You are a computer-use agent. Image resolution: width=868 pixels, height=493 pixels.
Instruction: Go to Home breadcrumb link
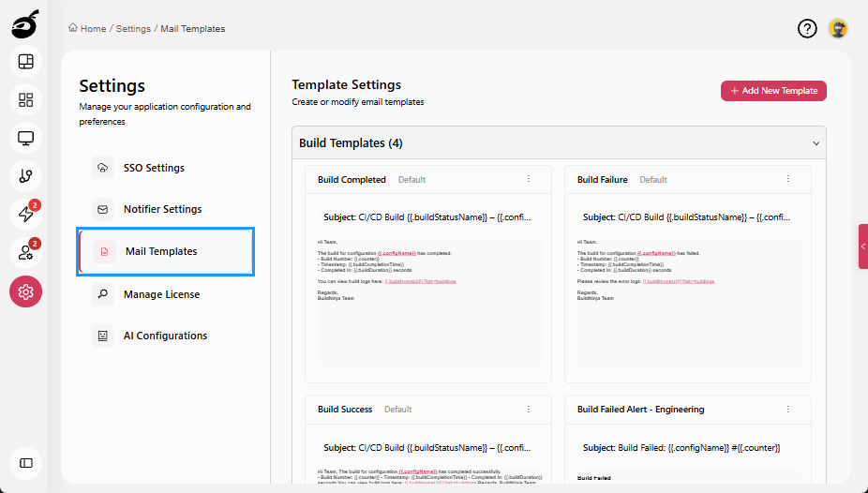[x=93, y=29]
